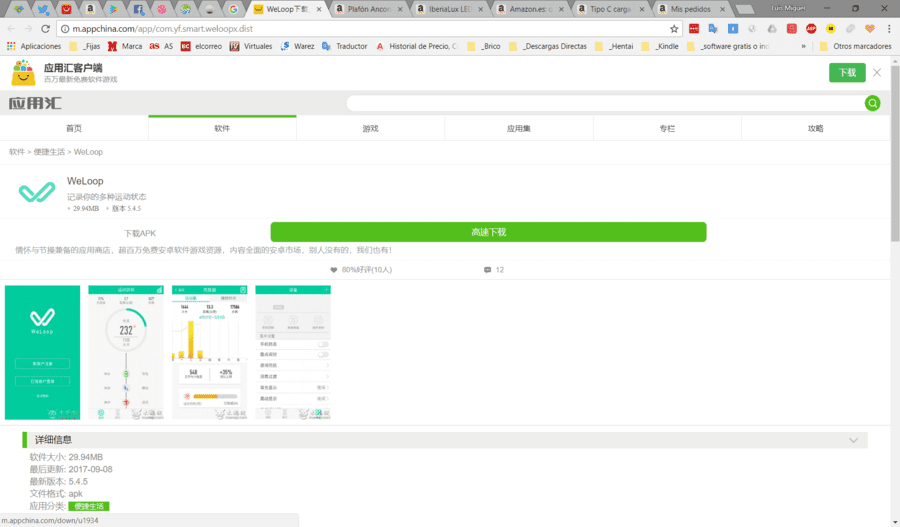Open the Aplicaciones apps shortcut
Image resolution: width=900 pixels, height=527 pixels.
click(x=33, y=46)
